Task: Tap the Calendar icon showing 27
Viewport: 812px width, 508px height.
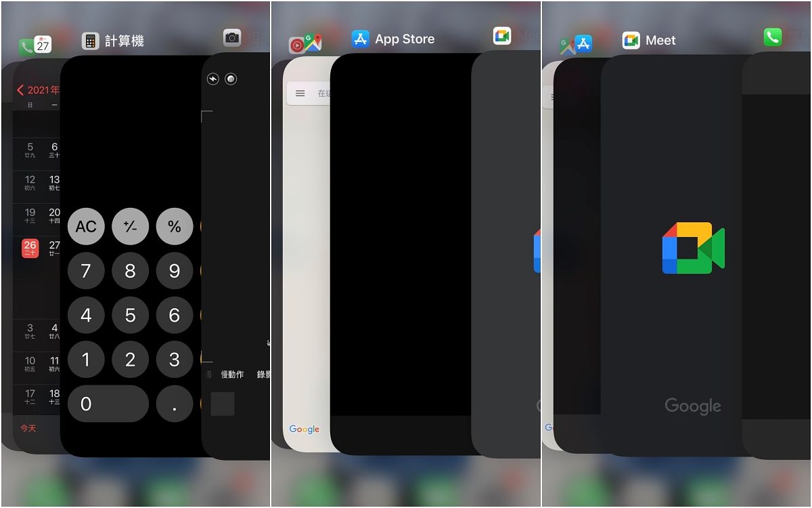Action: pos(43,45)
